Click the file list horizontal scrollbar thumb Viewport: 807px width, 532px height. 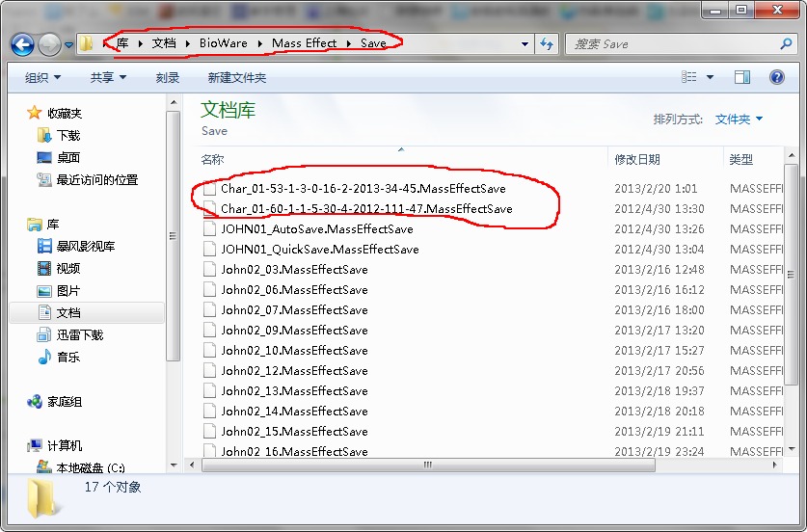(428, 465)
